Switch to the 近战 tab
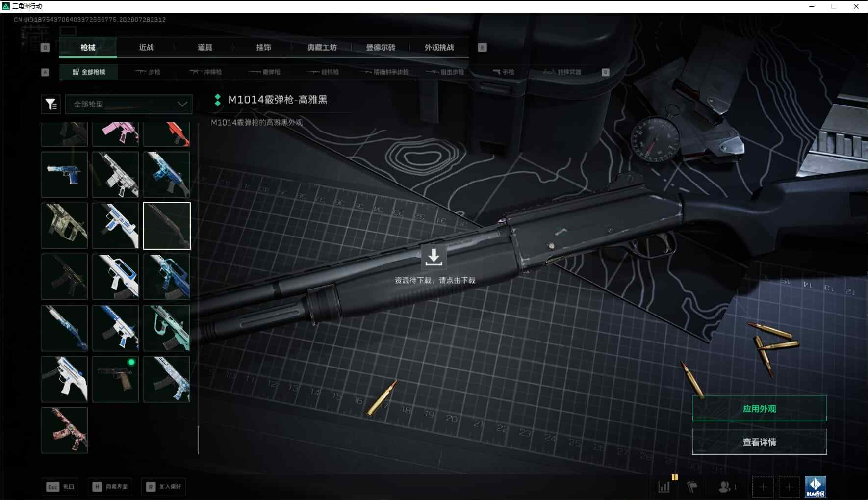 (x=147, y=48)
